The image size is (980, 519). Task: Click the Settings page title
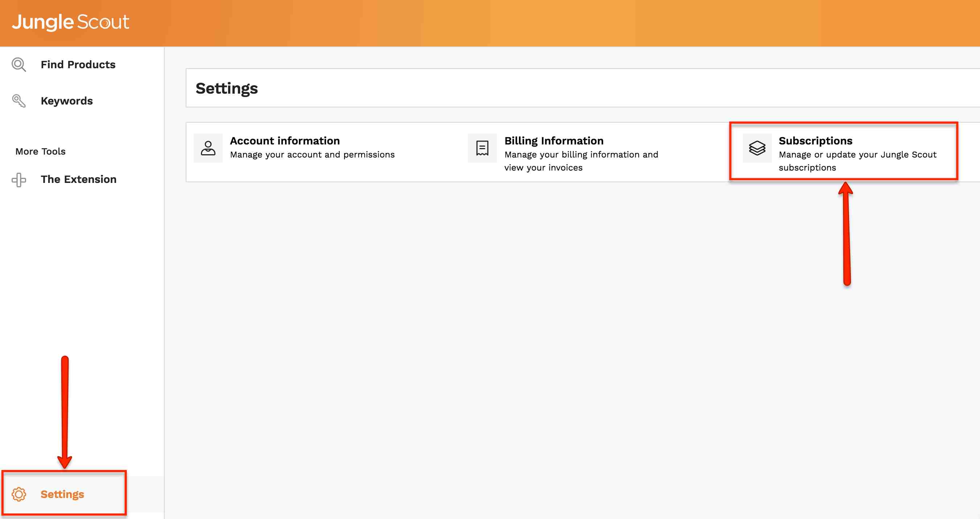click(227, 88)
